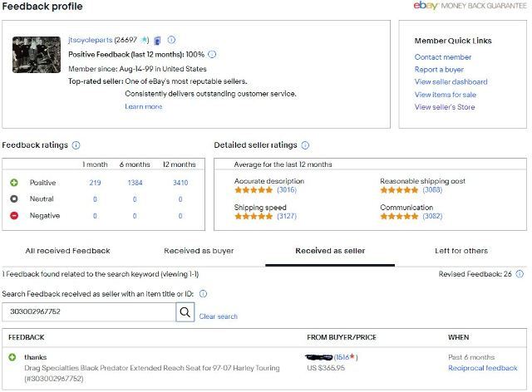Click the magnifier search feedback button
This screenshot has width=532, height=392.
coord(185,312)
